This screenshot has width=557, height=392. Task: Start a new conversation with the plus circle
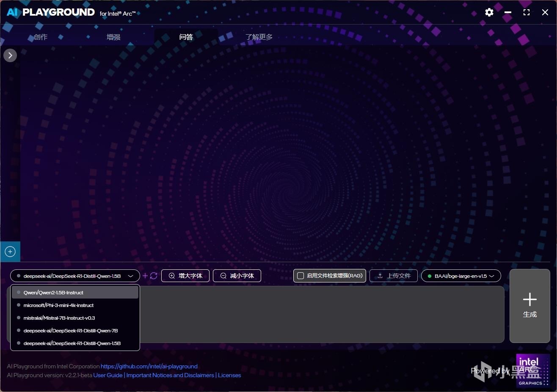tap(10, 252)
